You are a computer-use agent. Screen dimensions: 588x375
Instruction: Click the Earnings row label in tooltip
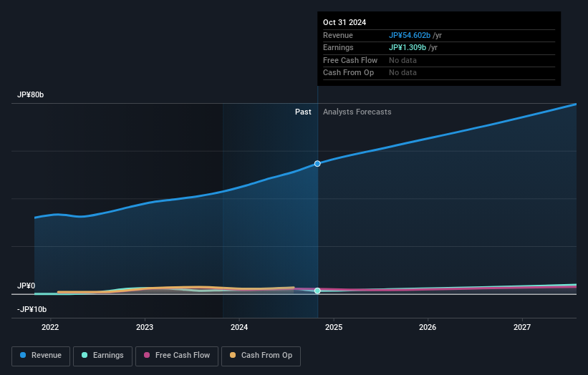338,47
